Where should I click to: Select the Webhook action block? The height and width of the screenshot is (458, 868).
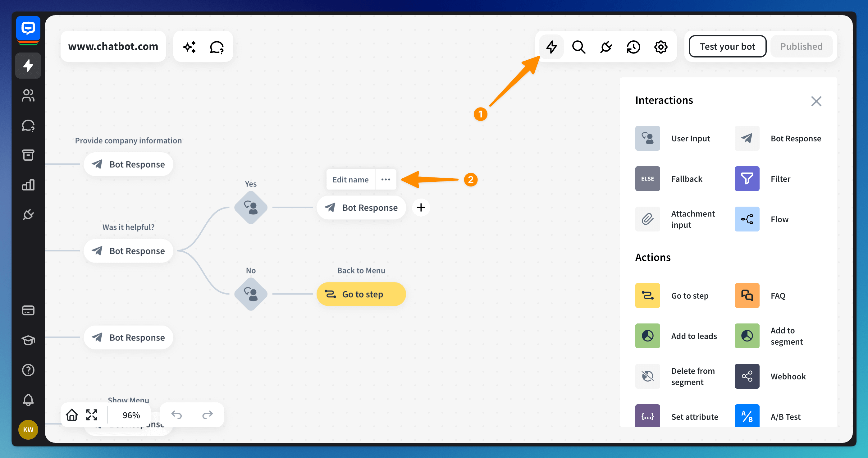[x=747, y=376]
